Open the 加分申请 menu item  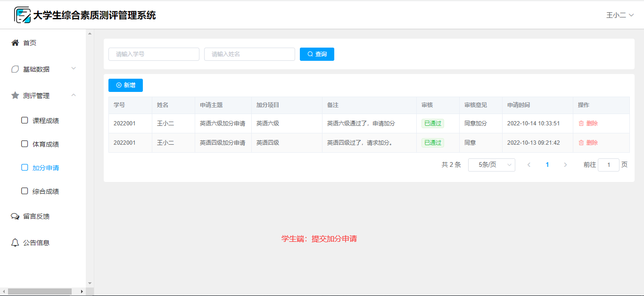tap(45, 168)
